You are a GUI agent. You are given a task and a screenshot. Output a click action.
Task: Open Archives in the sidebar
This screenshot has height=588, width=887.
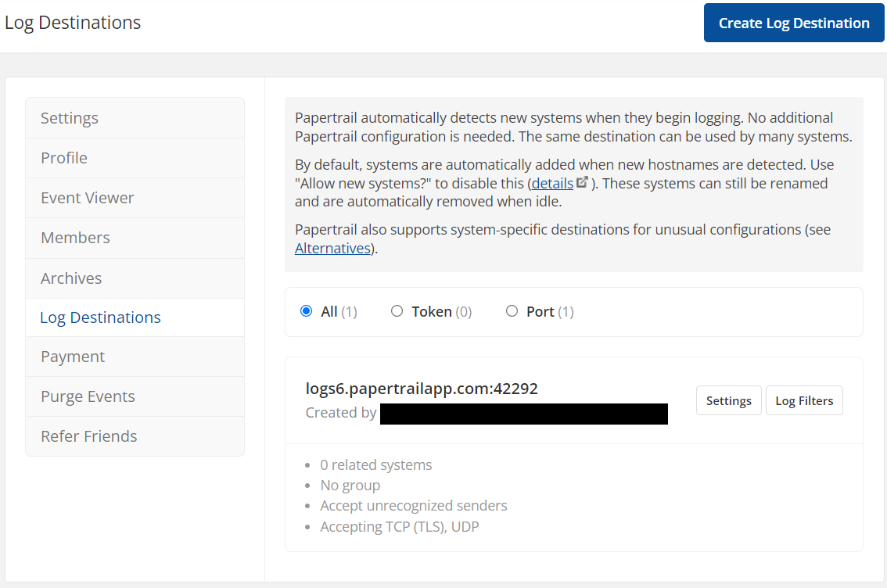(135, 278)
